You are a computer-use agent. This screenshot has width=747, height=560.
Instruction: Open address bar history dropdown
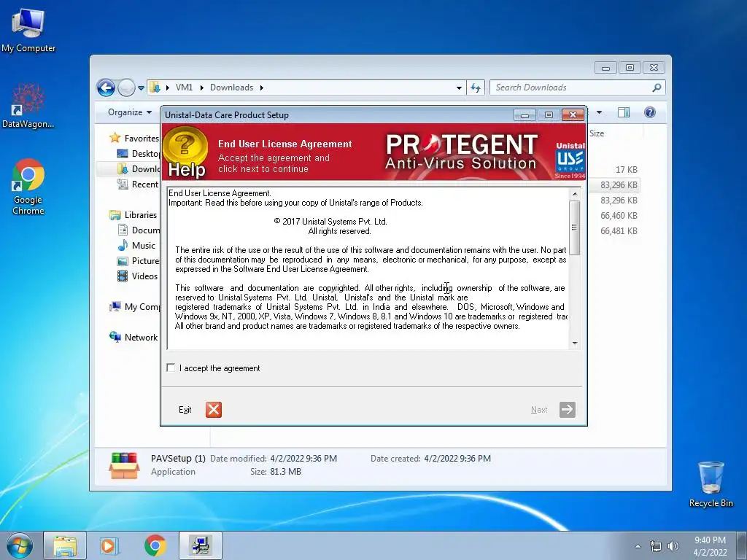459,87
